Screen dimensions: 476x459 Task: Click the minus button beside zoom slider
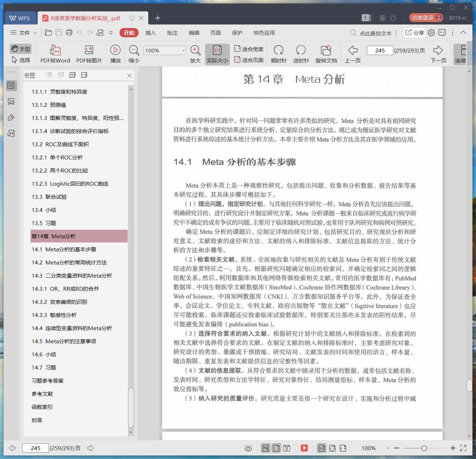coord(397,448)
